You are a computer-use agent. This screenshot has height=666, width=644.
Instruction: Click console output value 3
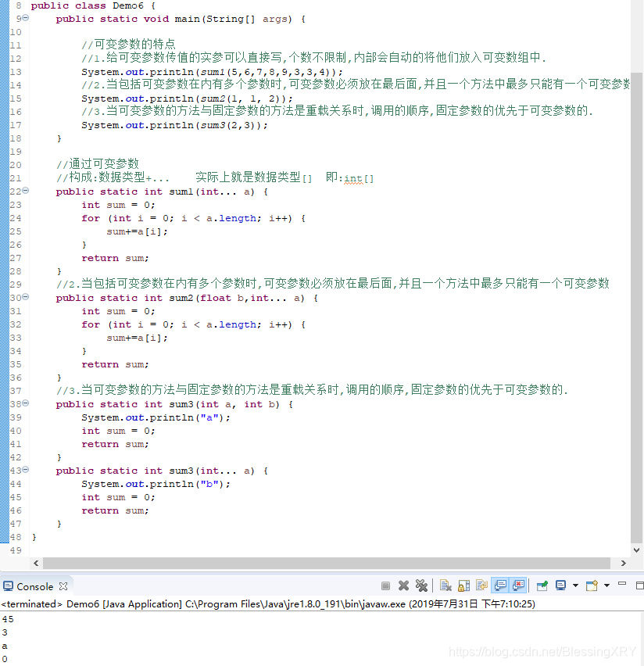coord(5,632)
